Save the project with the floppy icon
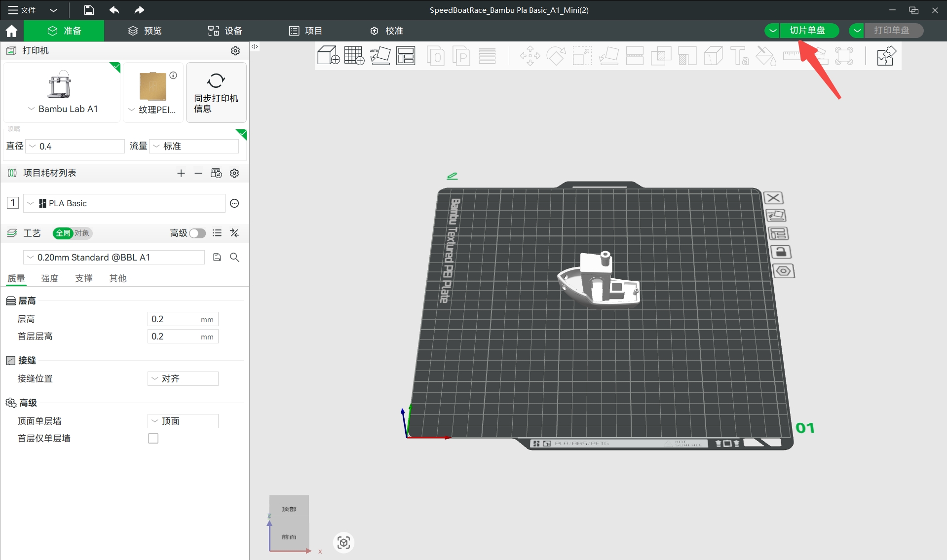 pyautogui.click(x=89, y=10)
